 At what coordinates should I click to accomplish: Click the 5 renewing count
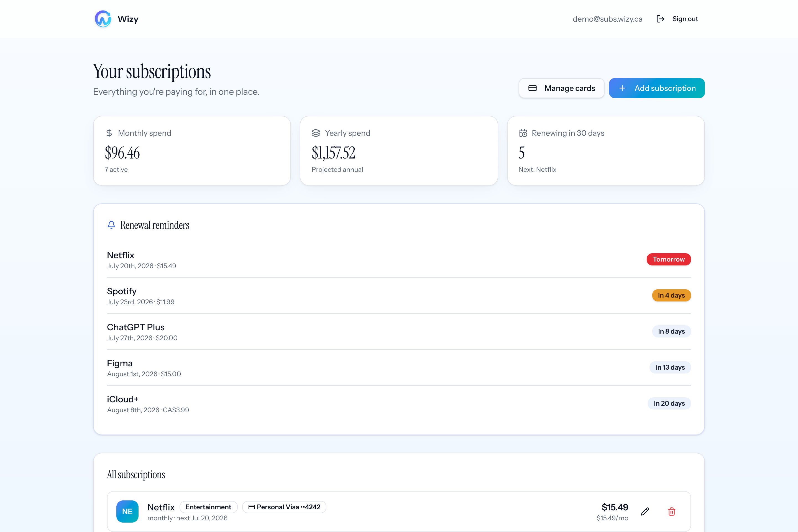point(521,153)
